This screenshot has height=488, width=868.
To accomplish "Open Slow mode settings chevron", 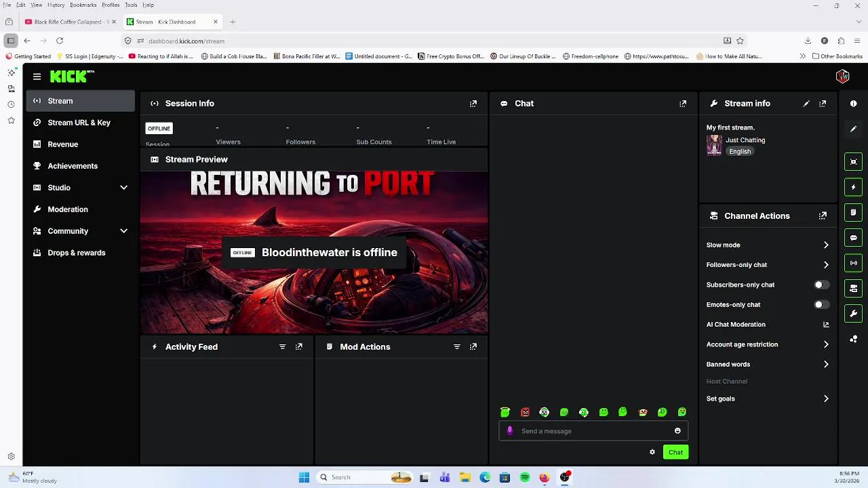I will (x=826, y=245).
